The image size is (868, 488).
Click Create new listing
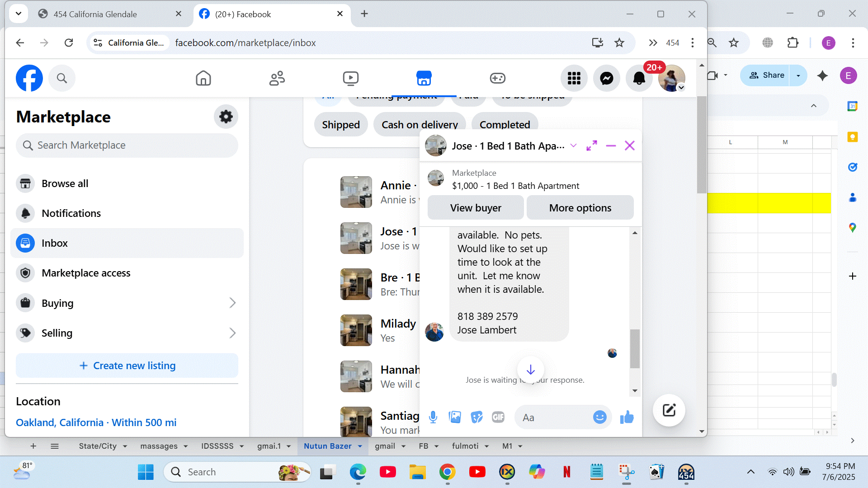tap(127, 366)
